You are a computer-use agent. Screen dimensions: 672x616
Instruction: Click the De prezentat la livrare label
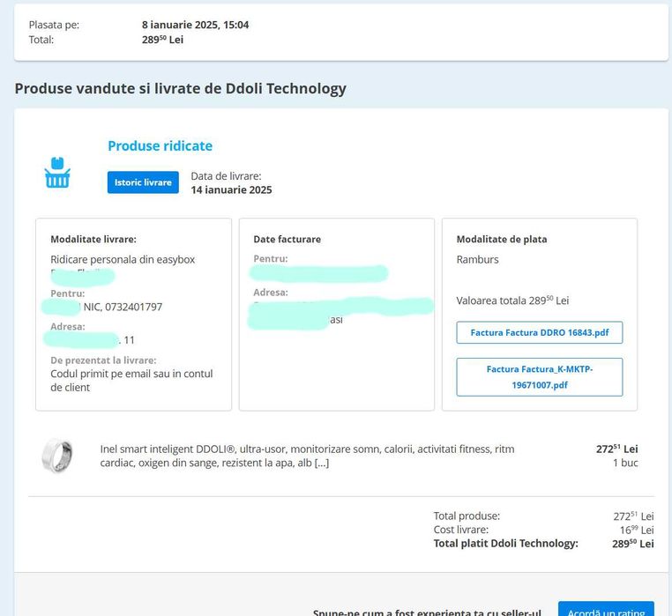coord(103,360)
